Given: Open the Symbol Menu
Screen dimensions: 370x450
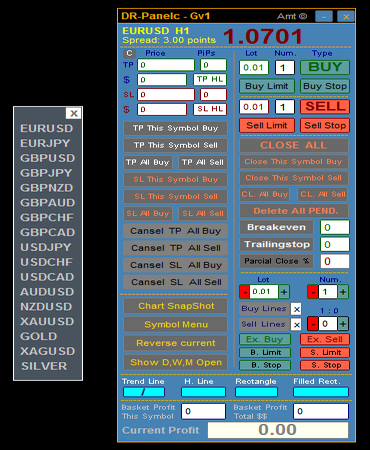Looking at the screenshot, I should pyautogui.click(x=175, y=325).
